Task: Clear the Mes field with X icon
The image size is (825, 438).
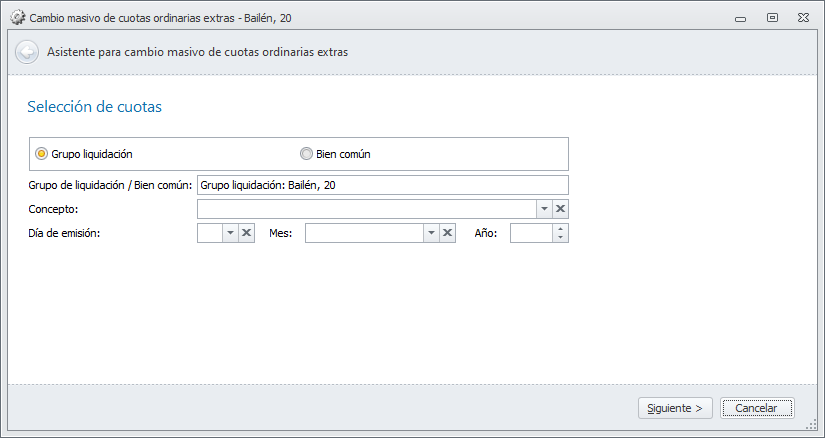Action: pyautogui.click(x=449, y=233)
